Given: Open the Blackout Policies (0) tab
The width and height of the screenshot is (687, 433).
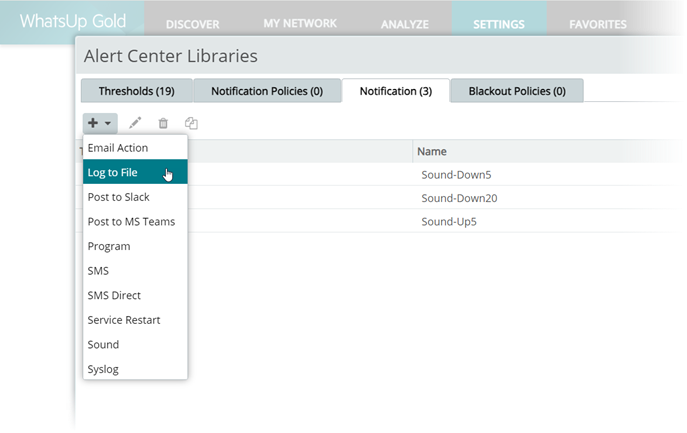Looking at the screenshot, I should [517, 91].
